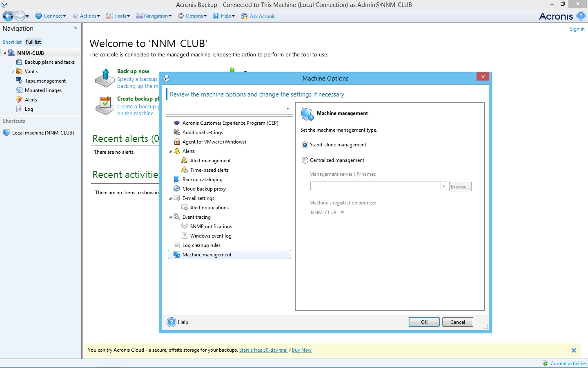Viewport: 588px width, 368px height.
Task: Click the SNMP notifications speech icon
Action: pyautogui.click(x=185, y=227)
